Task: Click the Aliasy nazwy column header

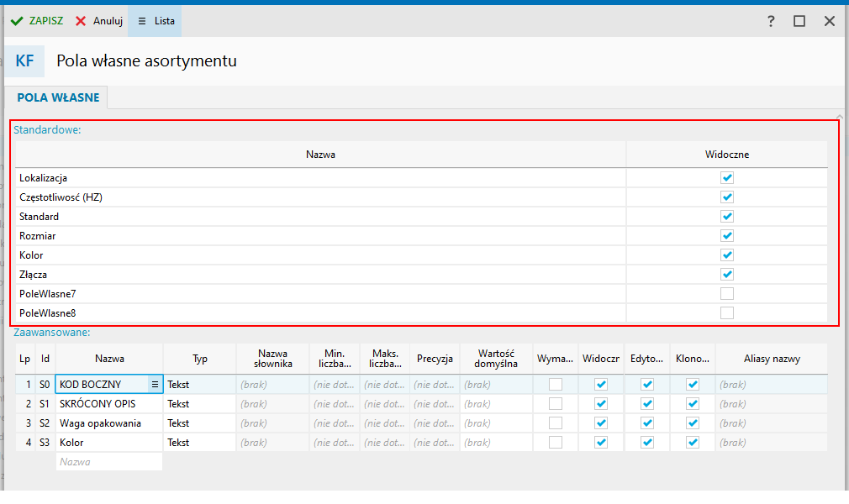Action: 772,359
